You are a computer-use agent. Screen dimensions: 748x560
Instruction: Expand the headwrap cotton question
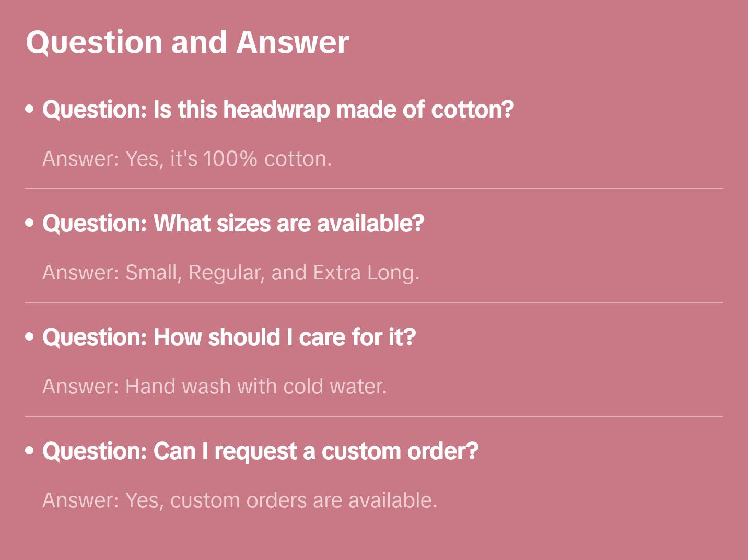278,110
